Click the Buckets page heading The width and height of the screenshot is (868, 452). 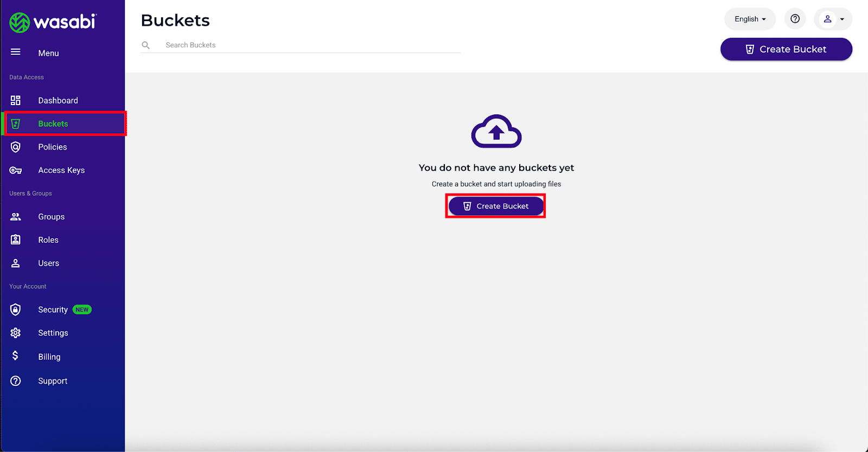coord(175,21)
